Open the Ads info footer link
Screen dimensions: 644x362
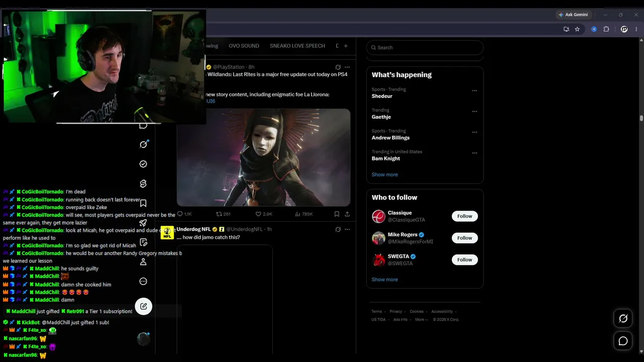(400, 319)
